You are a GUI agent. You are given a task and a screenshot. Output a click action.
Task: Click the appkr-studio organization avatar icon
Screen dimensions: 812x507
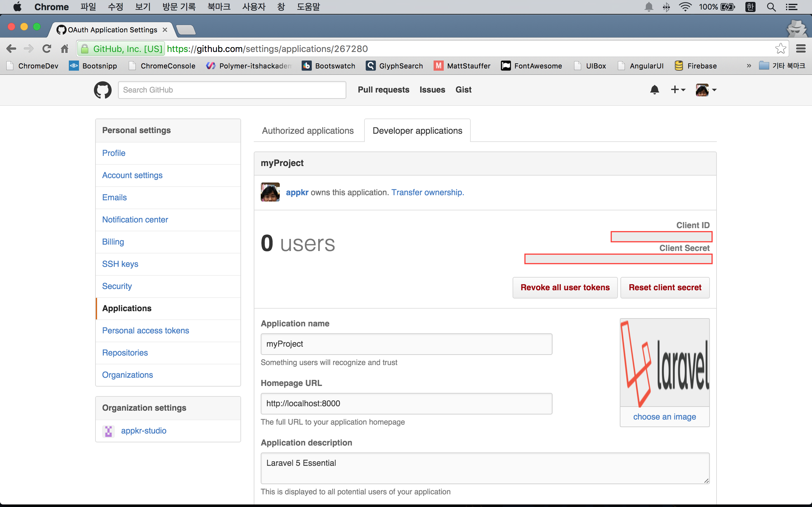[108, 431]
